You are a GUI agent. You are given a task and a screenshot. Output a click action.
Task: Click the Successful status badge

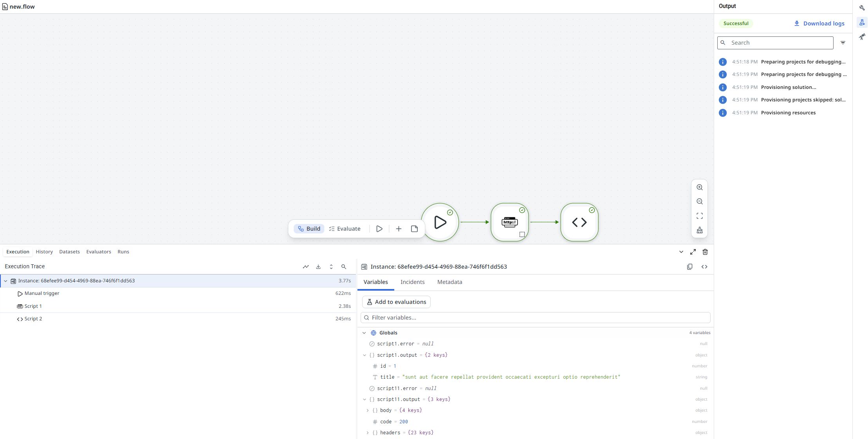tap(736, 23)
